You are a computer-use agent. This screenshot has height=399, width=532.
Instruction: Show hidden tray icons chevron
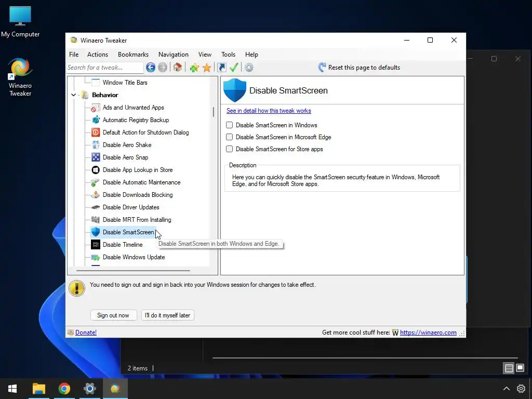[506, 389]
